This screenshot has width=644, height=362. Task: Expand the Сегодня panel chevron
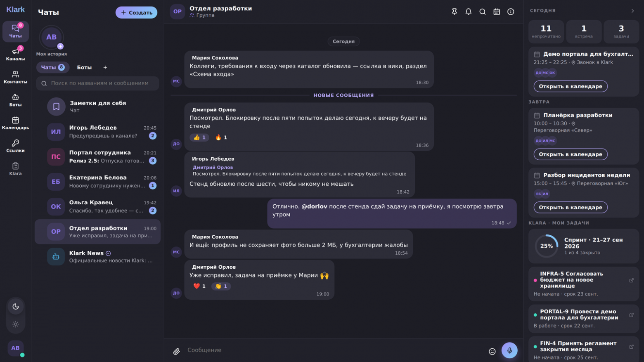click(x=632, y=11)
